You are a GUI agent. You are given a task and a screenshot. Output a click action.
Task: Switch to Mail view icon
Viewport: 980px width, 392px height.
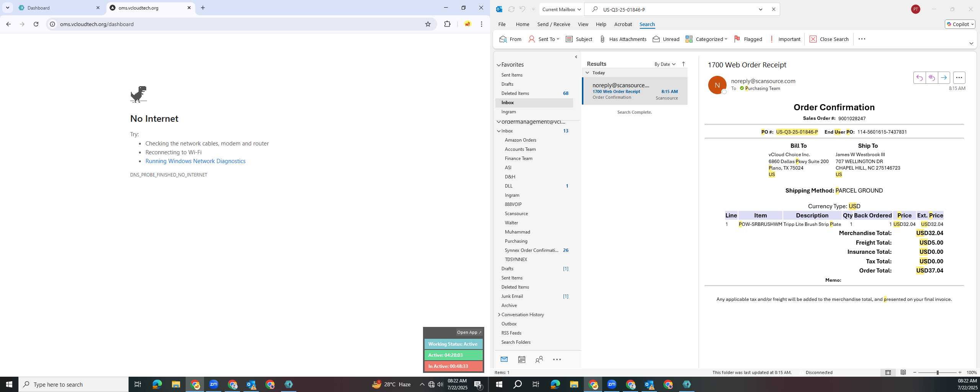click(x=504, y=359)
